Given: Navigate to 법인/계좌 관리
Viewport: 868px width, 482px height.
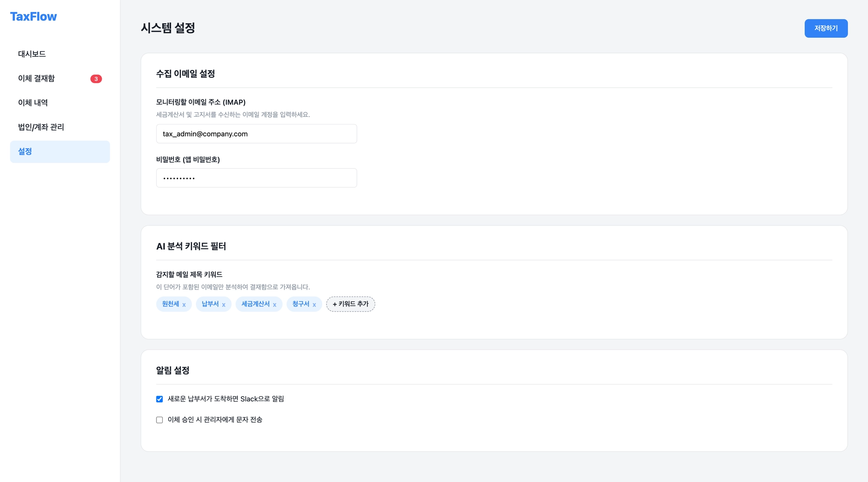Looking at the screenshot, I should [x=41, y=127].
